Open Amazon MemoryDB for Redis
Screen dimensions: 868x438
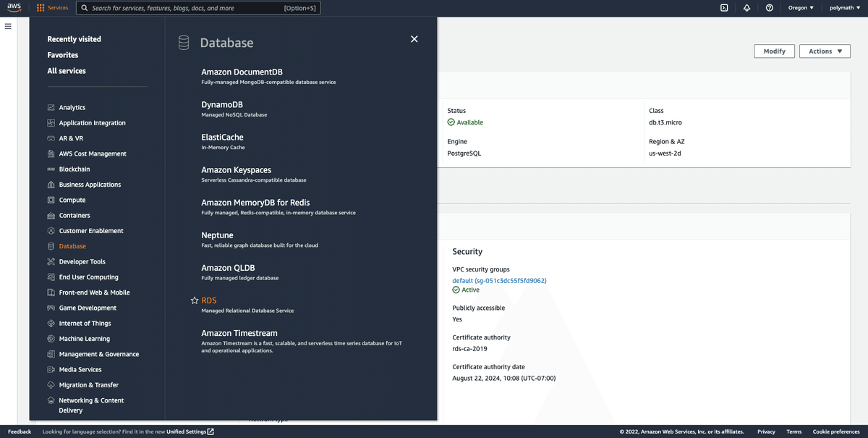[x=255, y=203]
